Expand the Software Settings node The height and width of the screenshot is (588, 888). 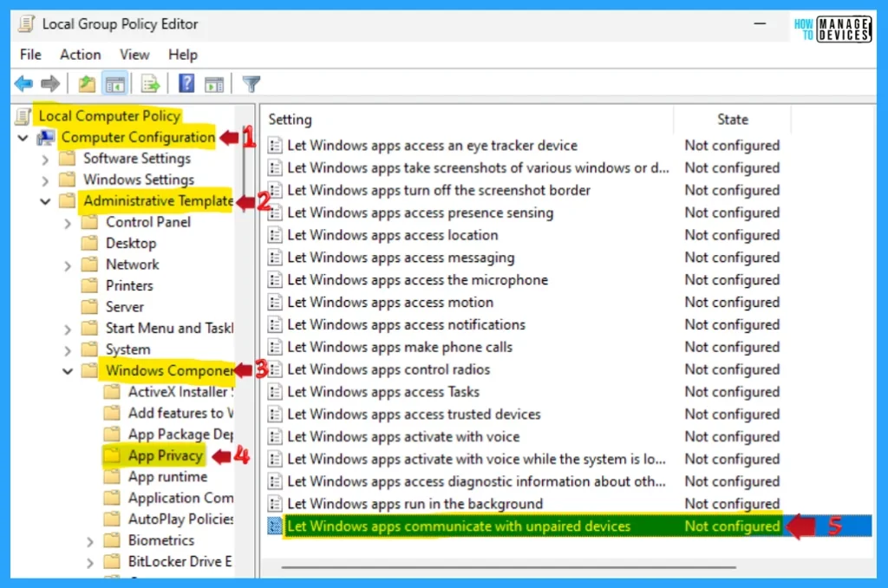point(45,160)
